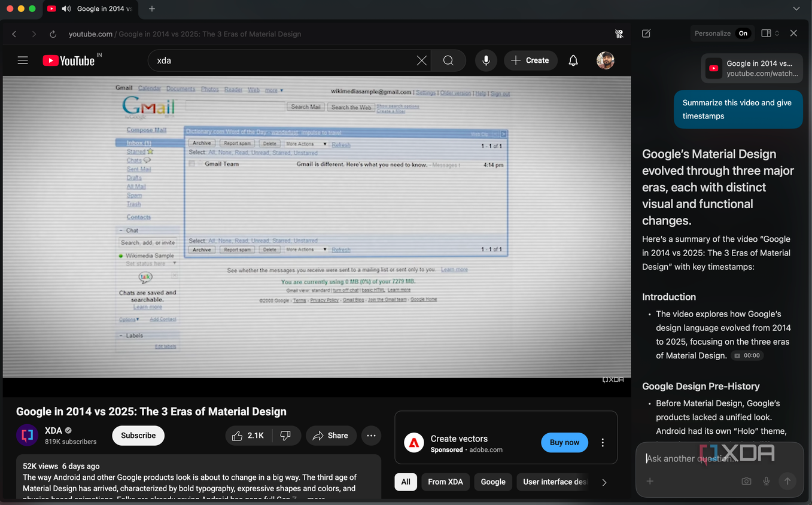
Task: Click the Ask another question input
Action: pos(692,458)
